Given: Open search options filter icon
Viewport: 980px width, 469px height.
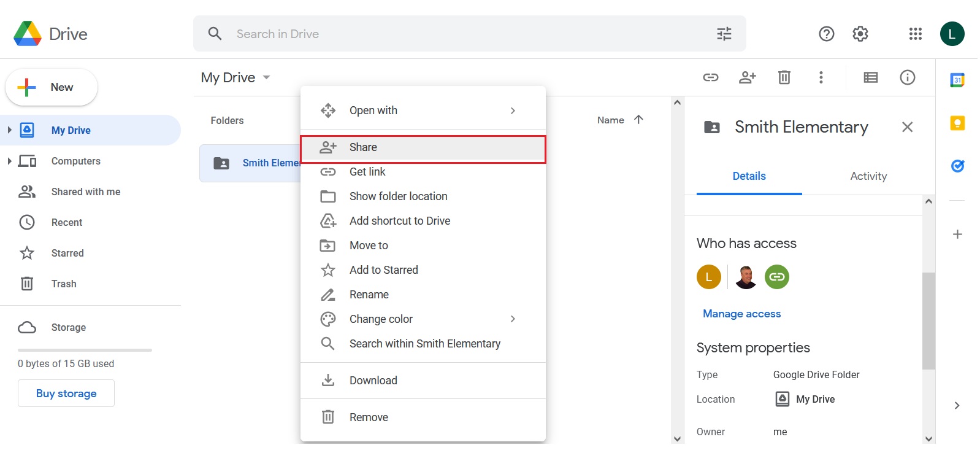Looking at the screenshot, I should (724, 34).
